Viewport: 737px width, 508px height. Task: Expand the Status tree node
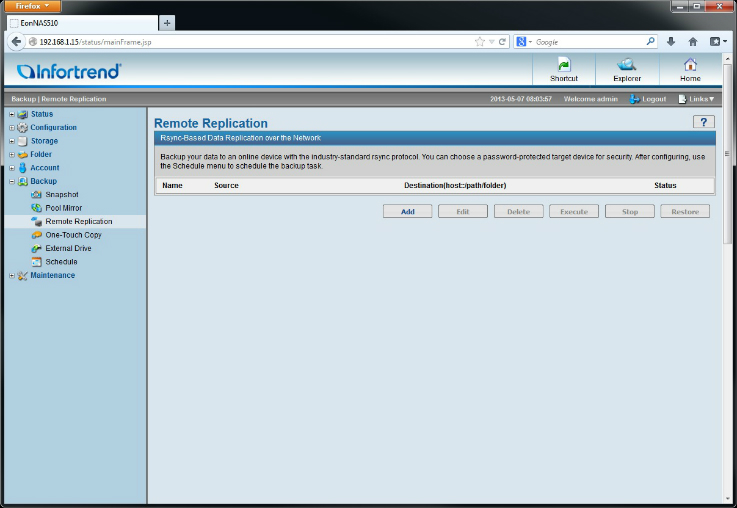pyautogui.click(x=12, y=114)
